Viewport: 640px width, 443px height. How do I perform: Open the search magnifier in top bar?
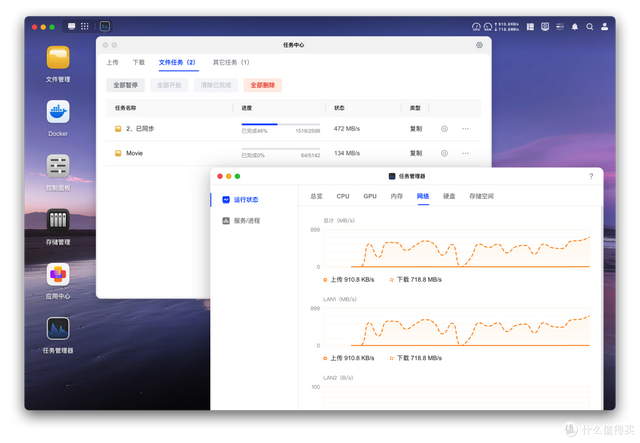[590, 27]
